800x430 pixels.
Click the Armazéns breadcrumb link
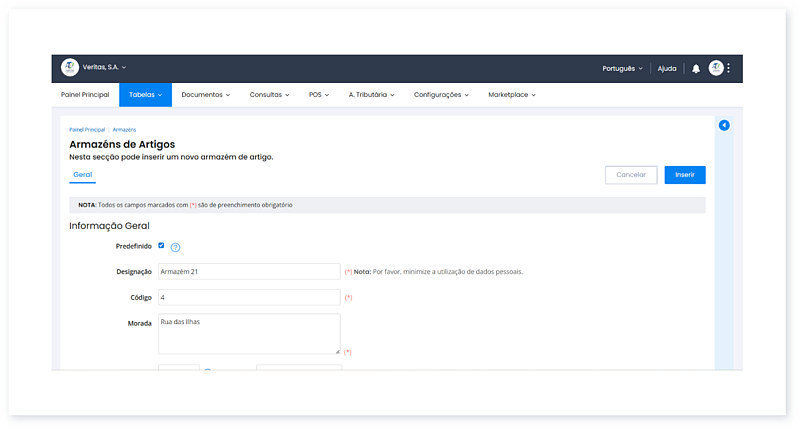pos(124,130)
